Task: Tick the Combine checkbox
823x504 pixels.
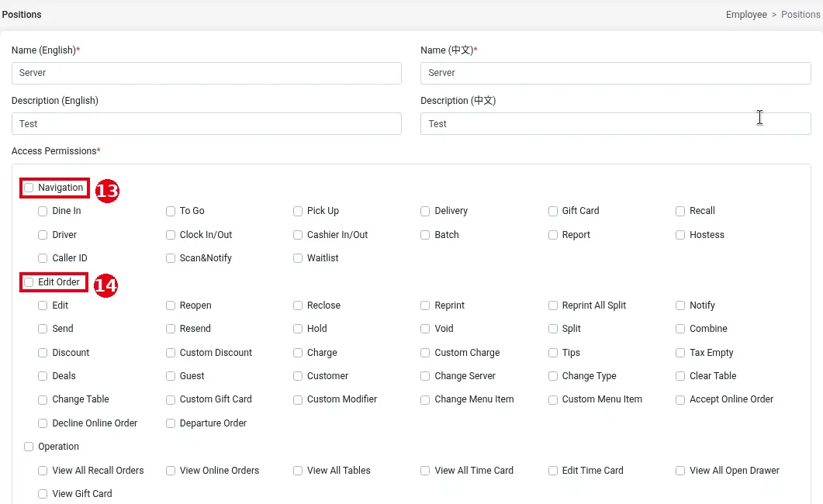Action: click(x=680, y=329)
